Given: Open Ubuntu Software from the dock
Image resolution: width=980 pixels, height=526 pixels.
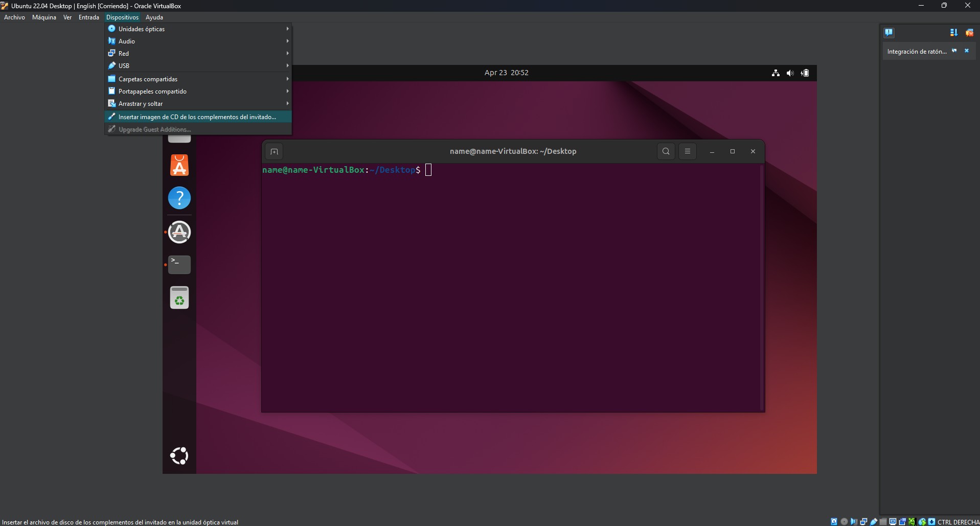Looking at the screenshot, I should click(179, 165).
